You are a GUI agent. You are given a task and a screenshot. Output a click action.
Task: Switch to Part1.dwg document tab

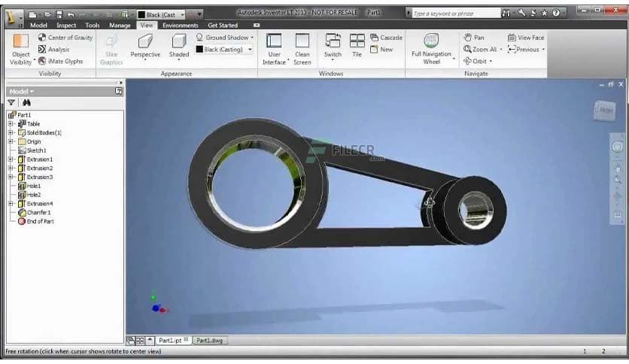click(x=209, y=341)
